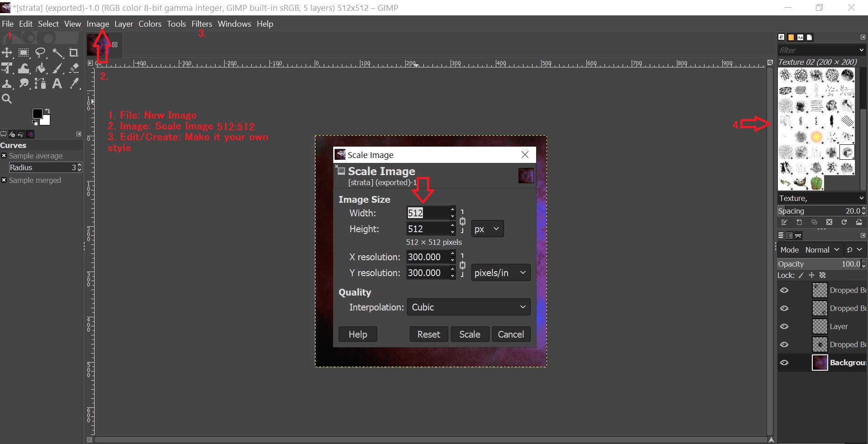Select the Unified Transform tool
The image size is (868, 444).
tap(7, 68)
